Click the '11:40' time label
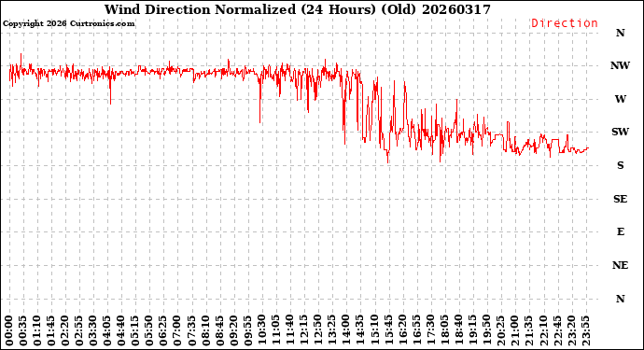644x350 pixels. coord(289,330)
